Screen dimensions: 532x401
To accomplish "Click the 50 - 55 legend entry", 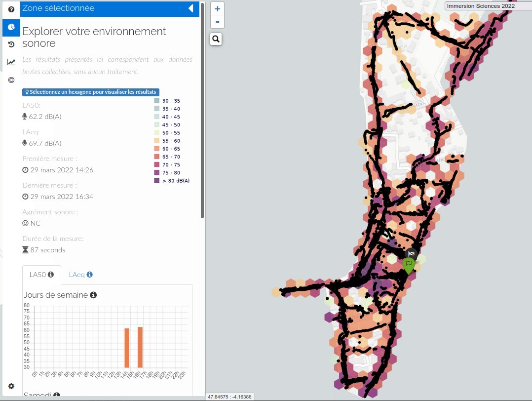I will pos(167,133).
